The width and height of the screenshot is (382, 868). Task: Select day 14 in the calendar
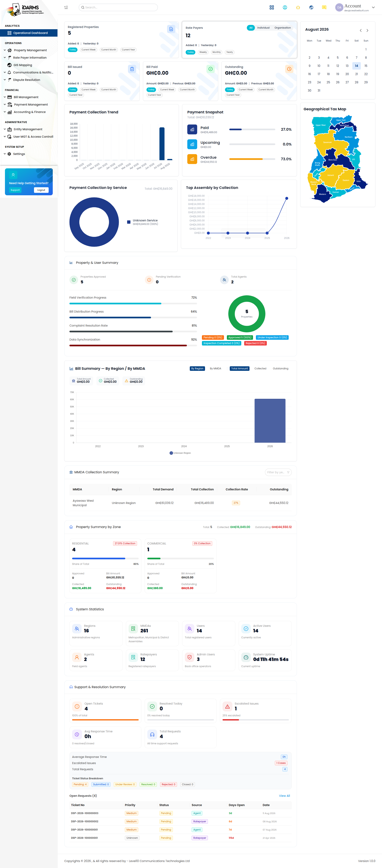356,66
